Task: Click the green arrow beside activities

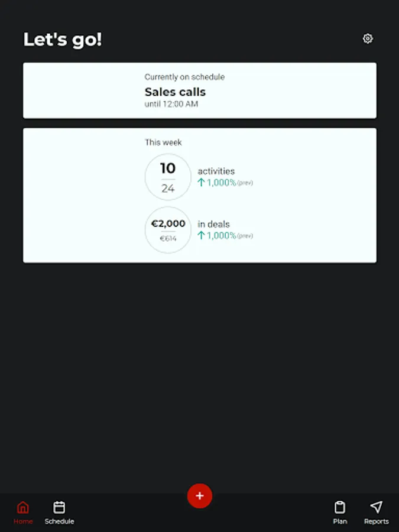Action: [201, 183]
